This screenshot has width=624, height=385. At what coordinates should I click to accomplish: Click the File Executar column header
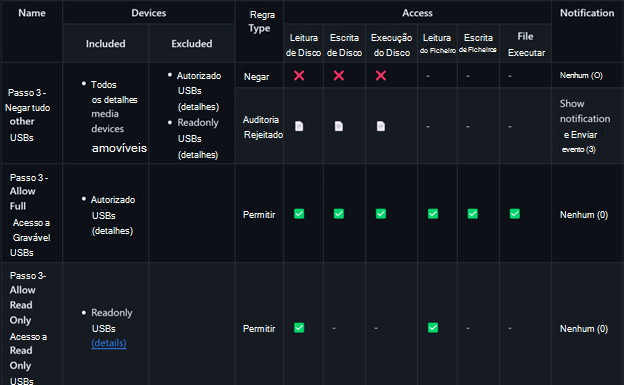pyautogui.click(x=526, y=45)
